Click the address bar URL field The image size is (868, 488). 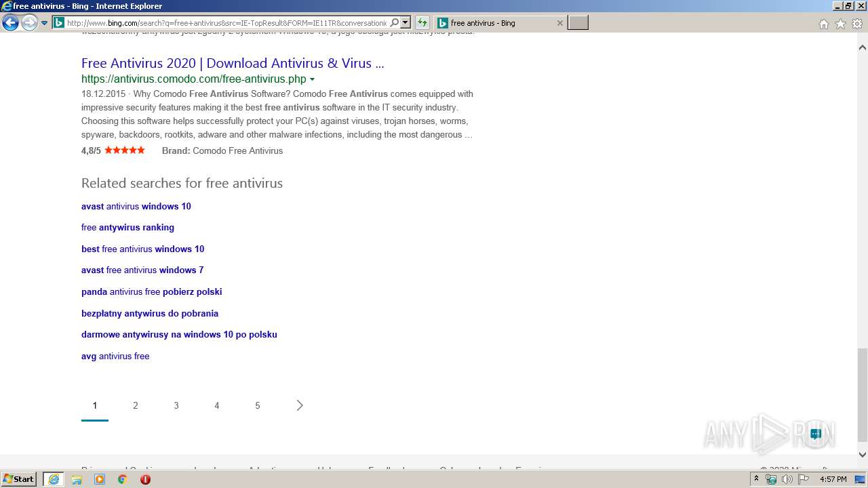226,23
